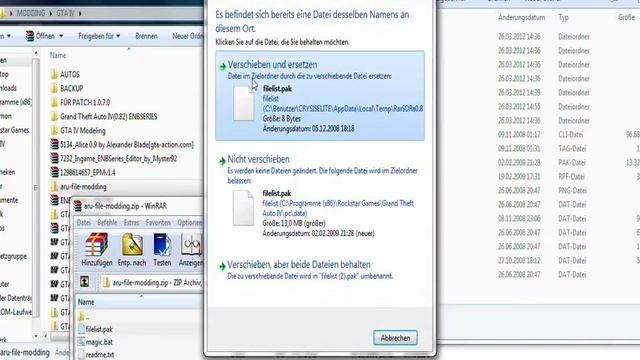Open WinRAR Extras menu
The height and width of the screenshot is (360, 640).
click(x=131, y=223)
